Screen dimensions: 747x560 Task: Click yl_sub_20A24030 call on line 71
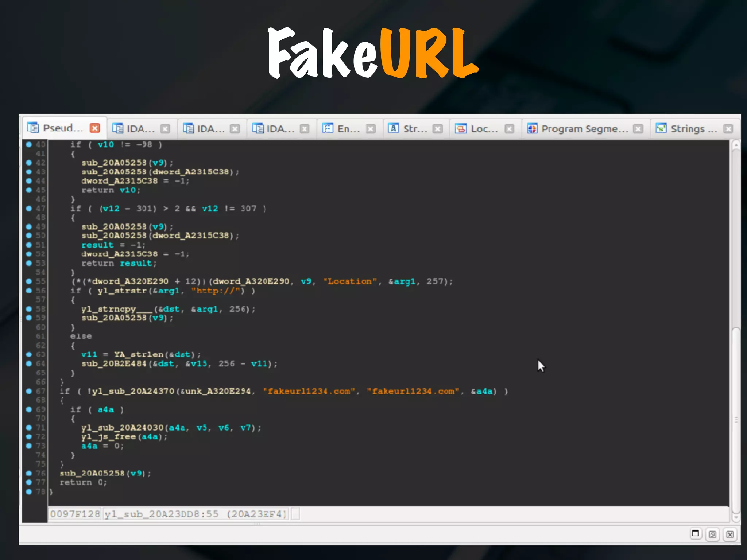click(x=123, y=428)
